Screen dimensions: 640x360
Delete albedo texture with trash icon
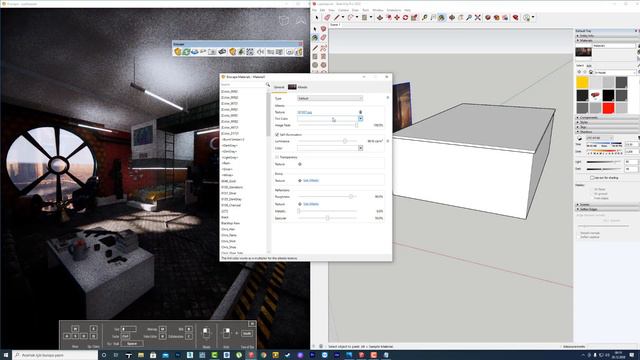[x=360, y=112]
